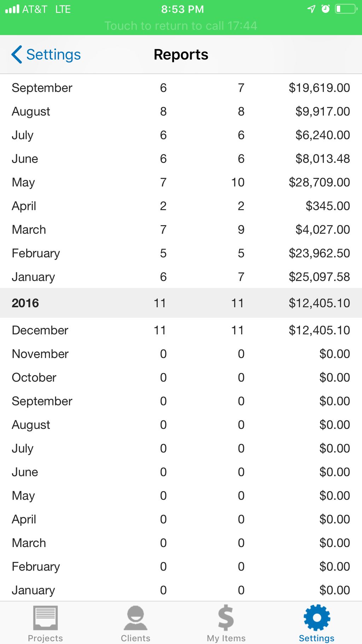
Task: Tap the February amount $23,962.50
Action: pyautogui.click(x=319, y=253)
